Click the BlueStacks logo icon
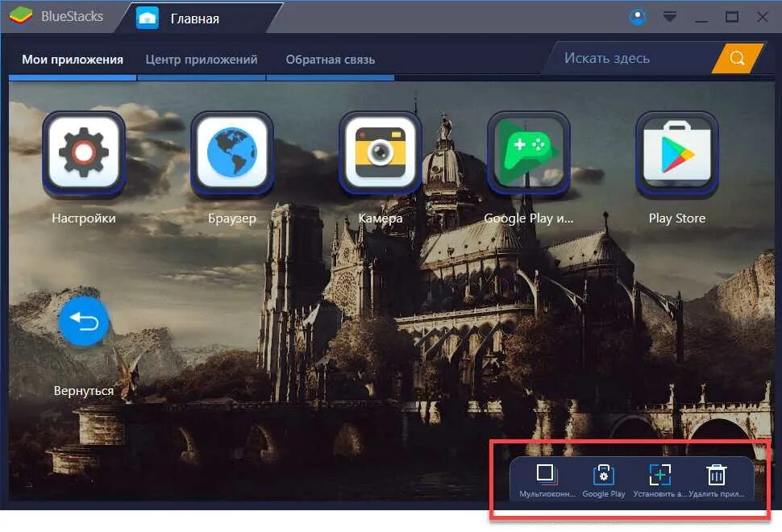782x532 pixels. click(x=20, y=16)
